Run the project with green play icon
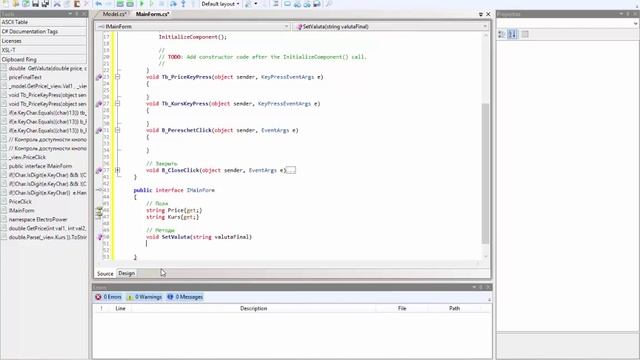The image size is (640, 360). [x=142, y=4]
